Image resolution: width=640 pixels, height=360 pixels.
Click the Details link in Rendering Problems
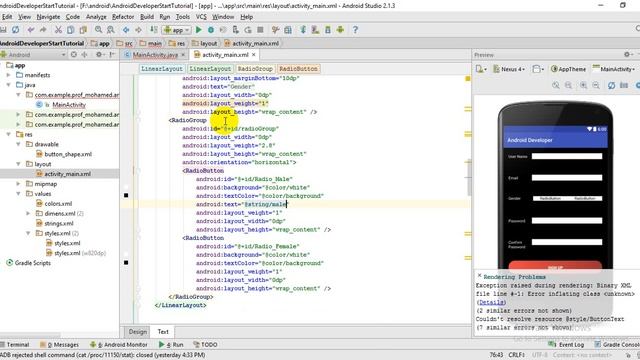click(491, 302)
